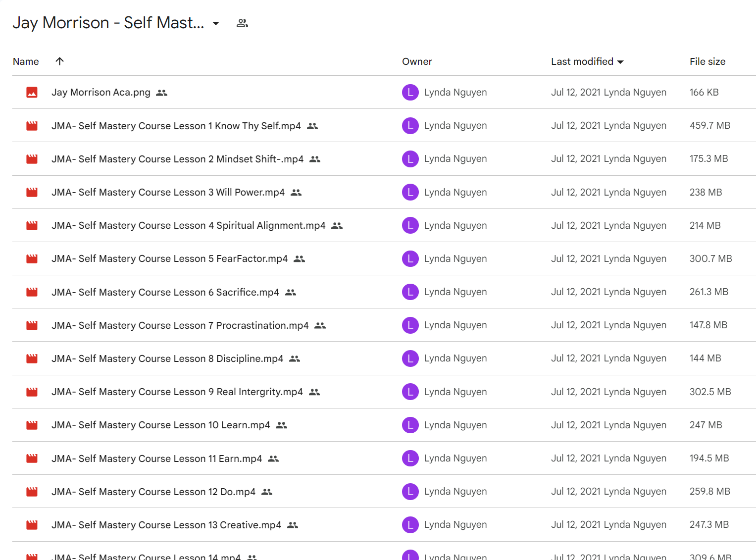Select Lesson 10 Learn.mp4 file name
Image resolution: width=756 pixels, height=560 pixels.
click(161, 425)
